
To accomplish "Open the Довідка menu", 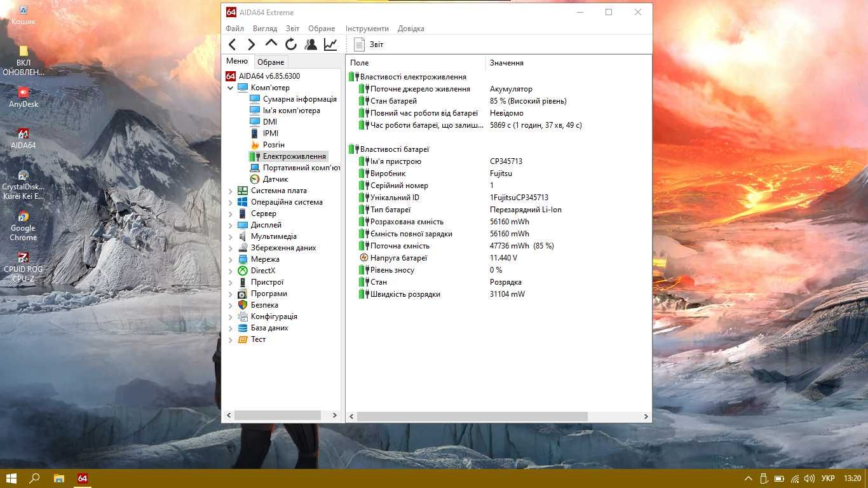I will (x=411, y=29).
